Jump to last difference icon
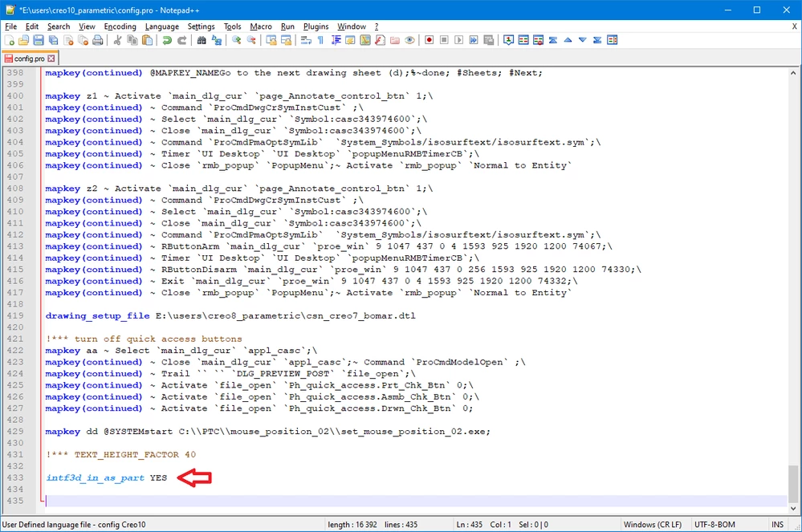 click(x=597, y=40)
